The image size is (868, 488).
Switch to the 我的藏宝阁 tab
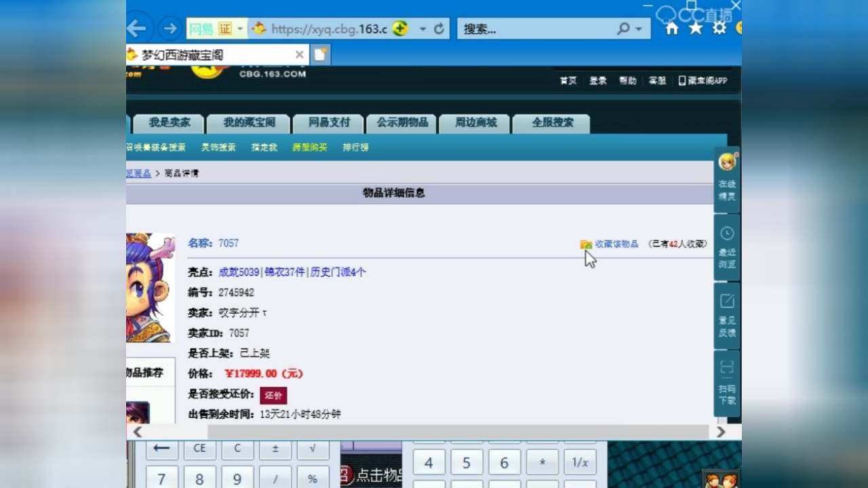coord(250,123)
